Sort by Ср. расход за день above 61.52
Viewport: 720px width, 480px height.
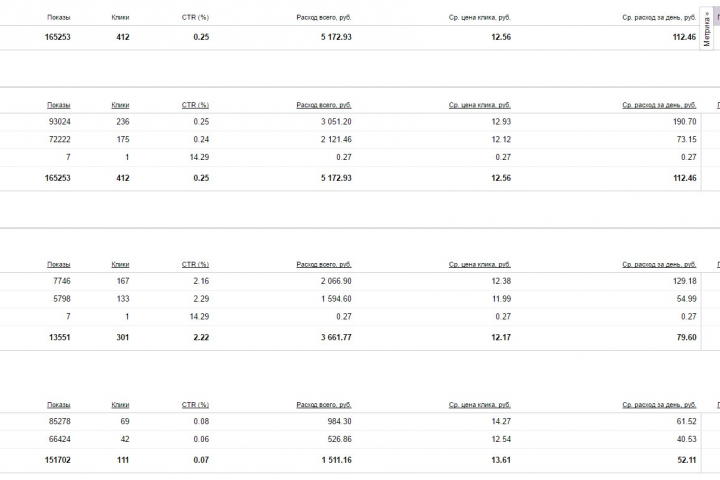pos(659,405)
